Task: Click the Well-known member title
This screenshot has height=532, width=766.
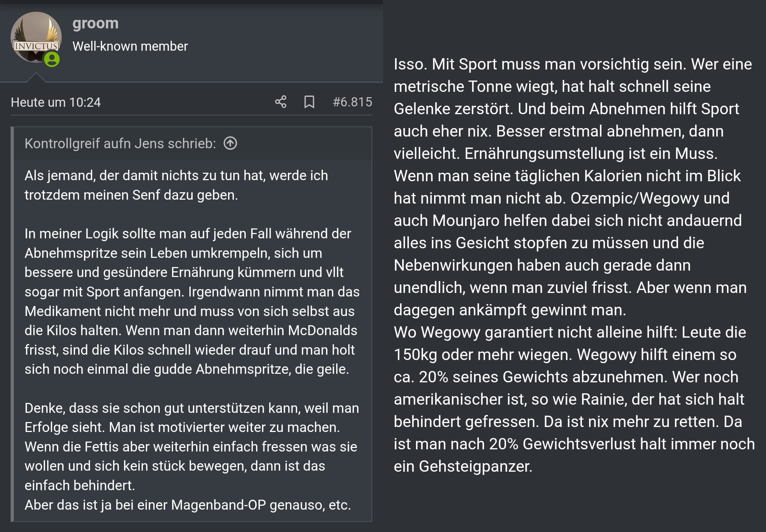Action: (x=130, y=46)
